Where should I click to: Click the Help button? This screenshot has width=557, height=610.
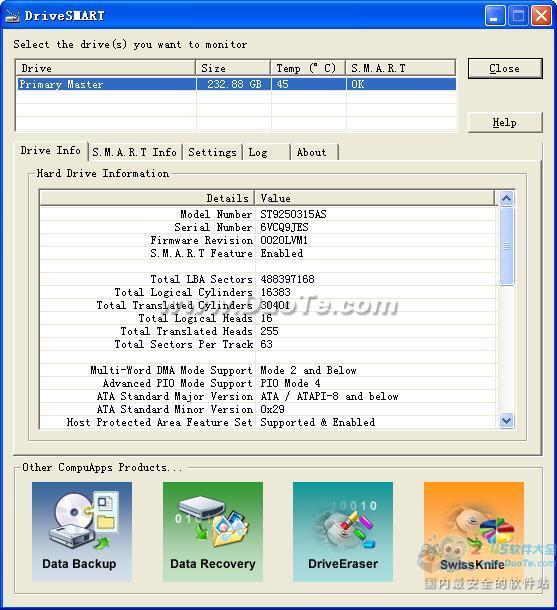click(x=504, y=123)
